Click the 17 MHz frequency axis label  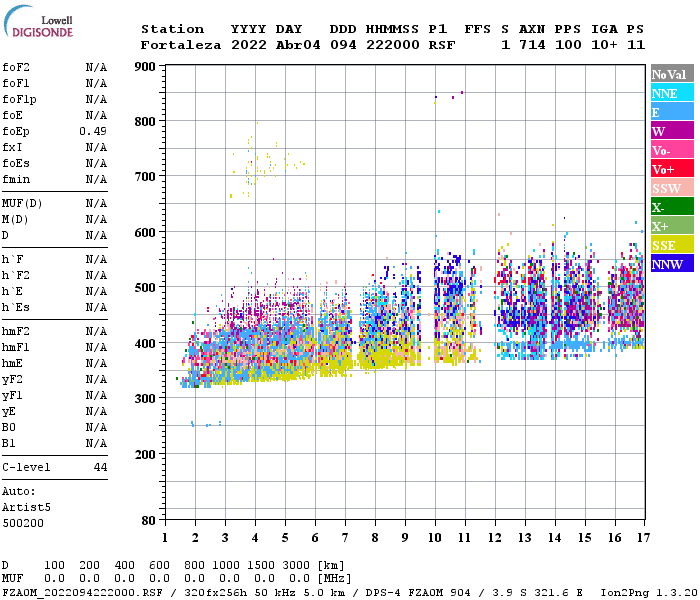point(643,538)
